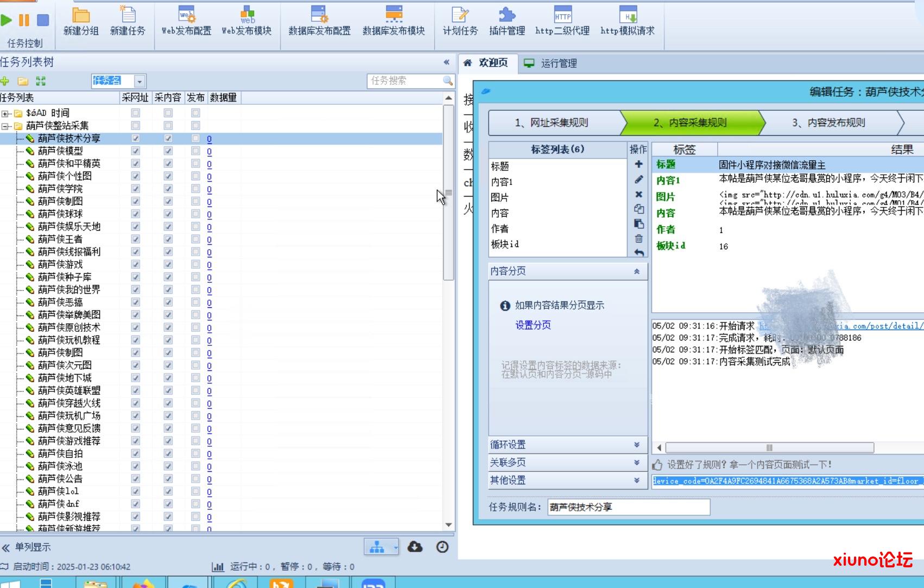The image size is (924, 588).
Task: Toggle 发布 checkbox for 葫芦侠游戏
Action: click(x=195, y=264)
